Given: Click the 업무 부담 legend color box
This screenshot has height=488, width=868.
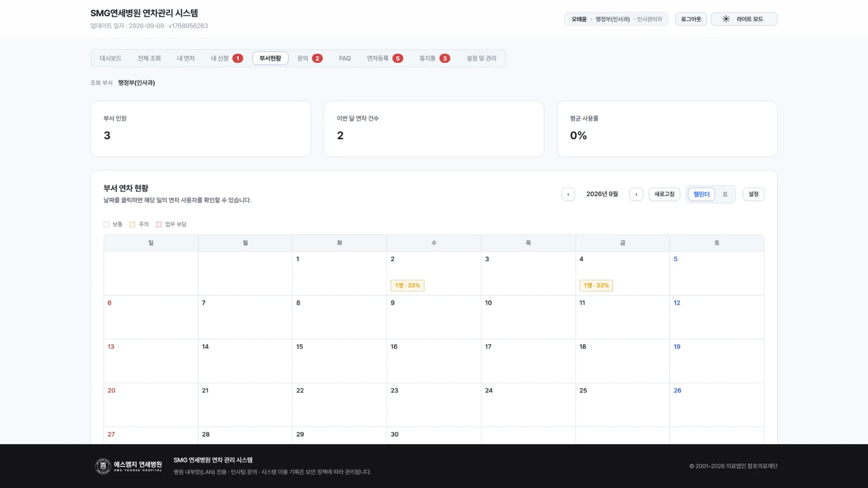Looking at the screenshot, I should pos(159,224).
